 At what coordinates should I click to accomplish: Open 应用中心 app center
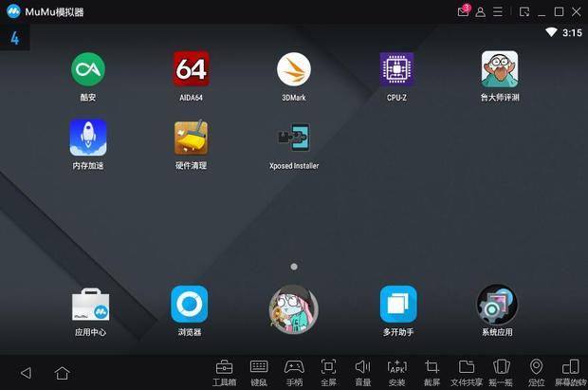coord(90,305)
